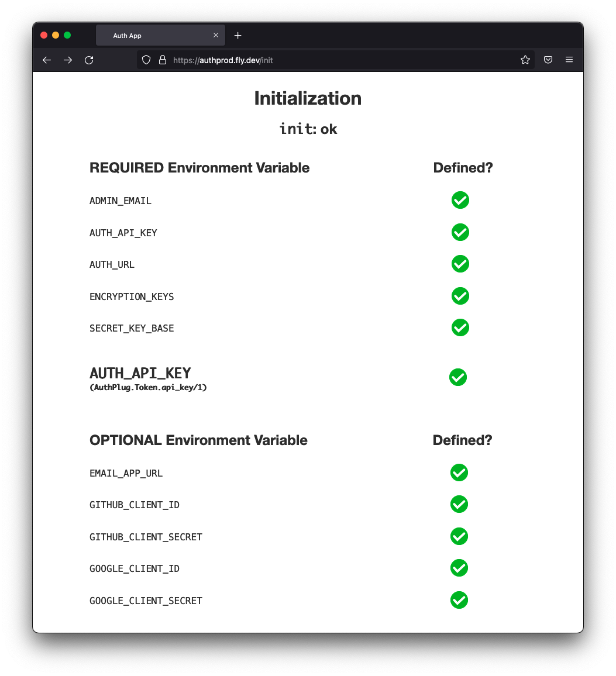Viewport: 616px width, 676px height.
Task: Open the Save to Pocket icon
Action: point(548,60)
